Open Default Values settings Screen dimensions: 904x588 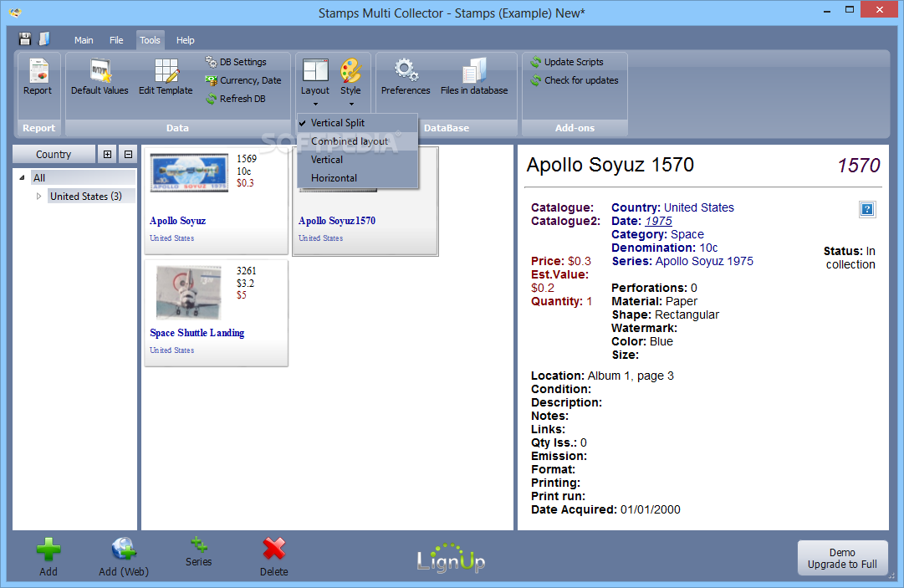(100, 77)
